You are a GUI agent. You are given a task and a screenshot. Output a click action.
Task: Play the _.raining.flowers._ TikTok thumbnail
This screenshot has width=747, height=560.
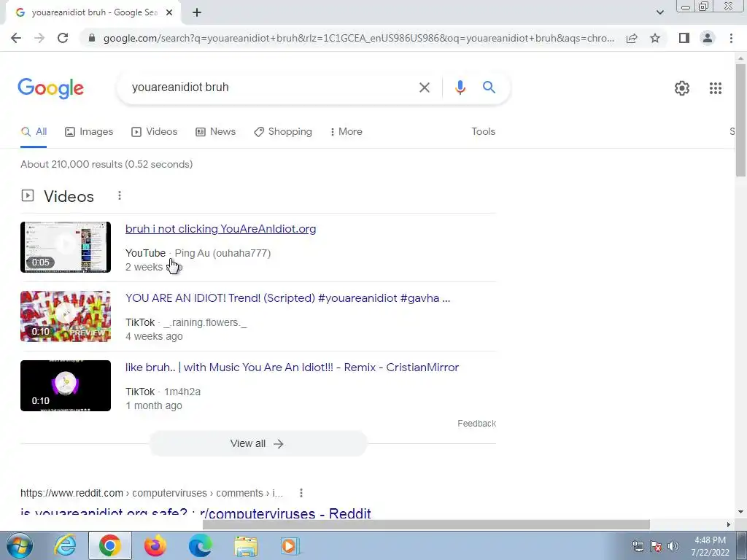click(x=66, y=316)
